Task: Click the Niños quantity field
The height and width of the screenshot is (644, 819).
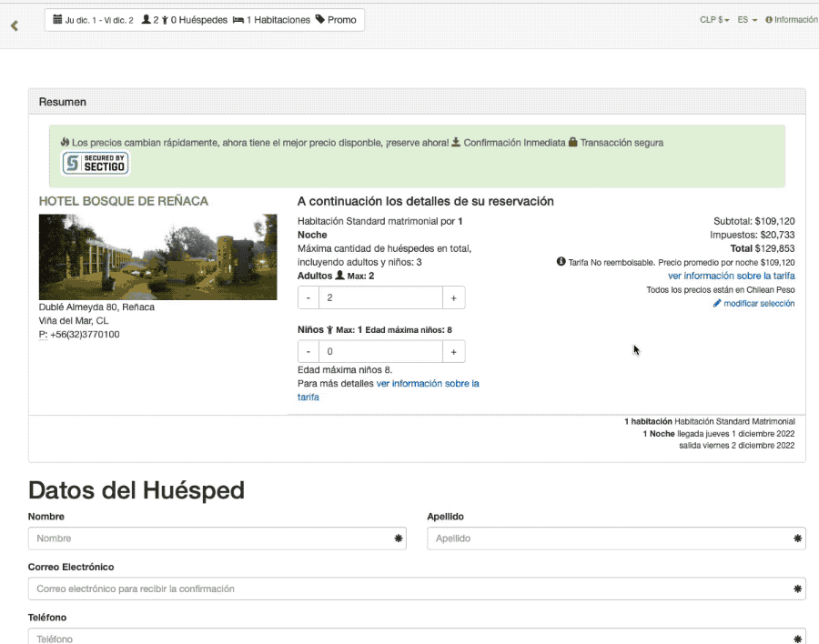Action: pos(380,351)
